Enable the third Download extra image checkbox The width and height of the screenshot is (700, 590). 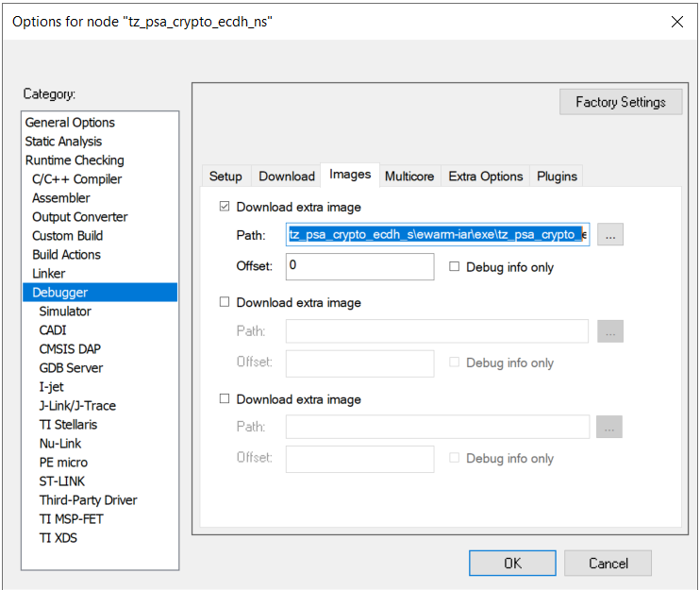pos(225,399)
